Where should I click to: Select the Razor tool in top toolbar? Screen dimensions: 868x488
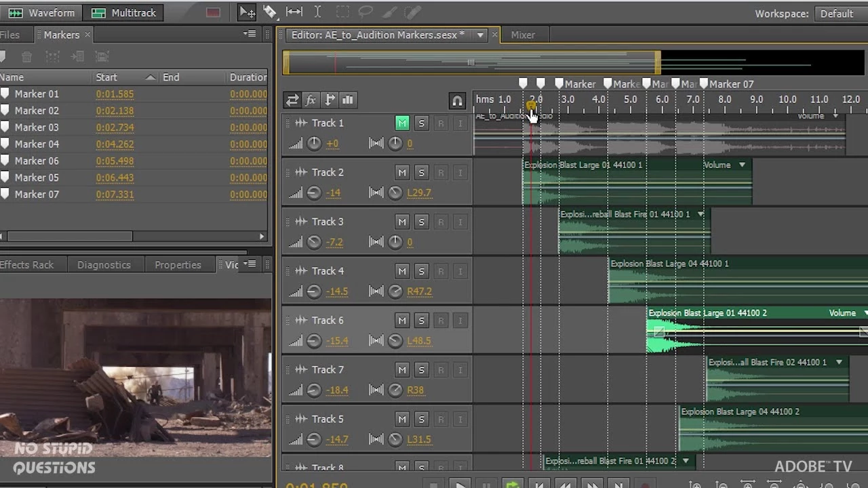[270, 12]
